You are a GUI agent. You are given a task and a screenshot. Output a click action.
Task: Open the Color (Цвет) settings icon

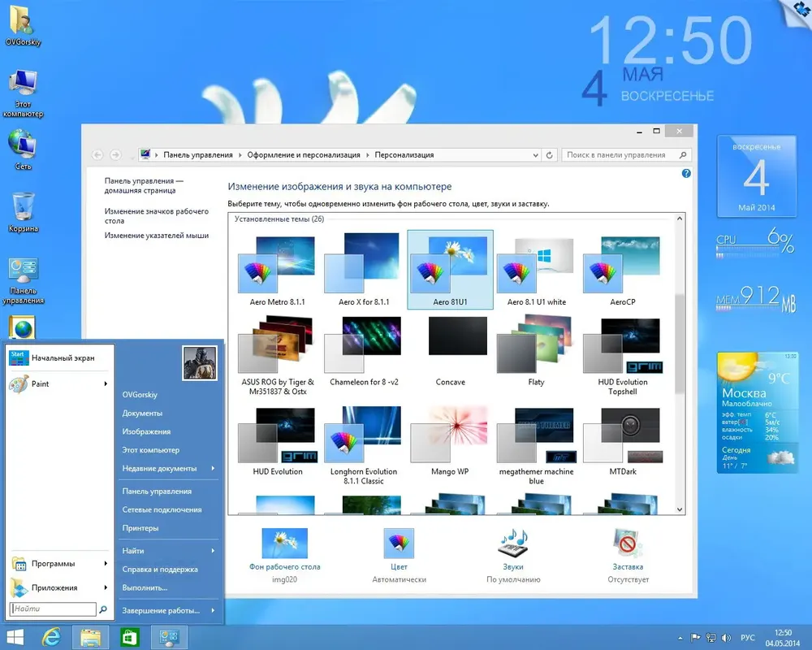399,543
